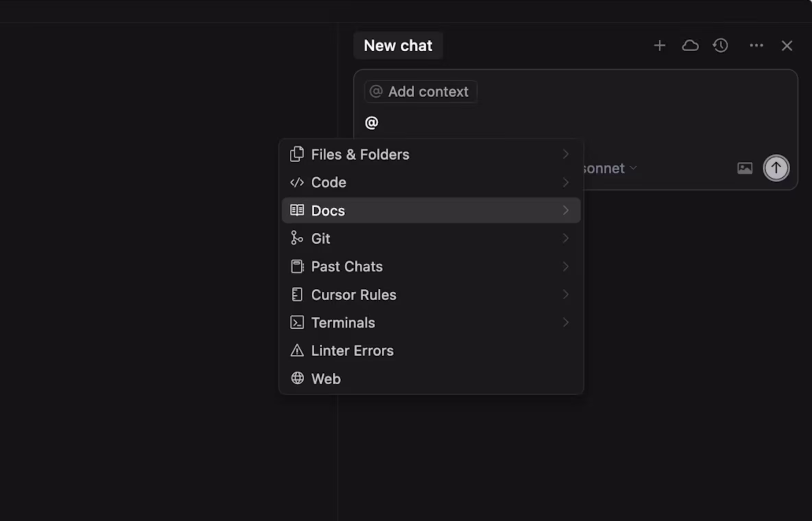Open chat history clock icon
Viewport: 812px width, 521px height.
(x=720, y=46)
